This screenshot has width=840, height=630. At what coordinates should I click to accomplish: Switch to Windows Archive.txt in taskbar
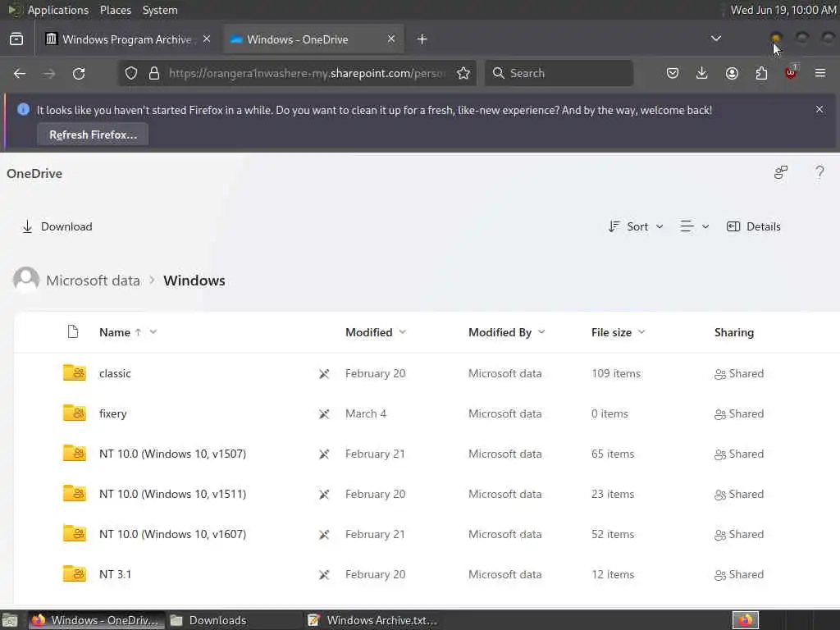tap(373, 620)
